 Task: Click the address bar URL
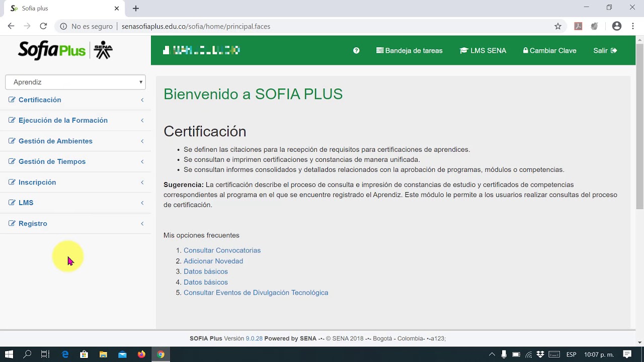click(196, 26)
